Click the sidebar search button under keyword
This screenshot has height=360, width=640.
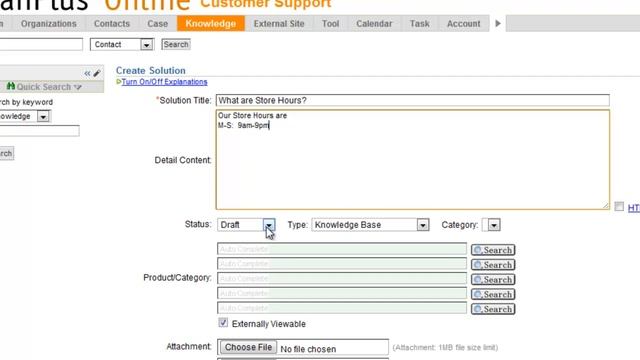(x=7, y=153)
